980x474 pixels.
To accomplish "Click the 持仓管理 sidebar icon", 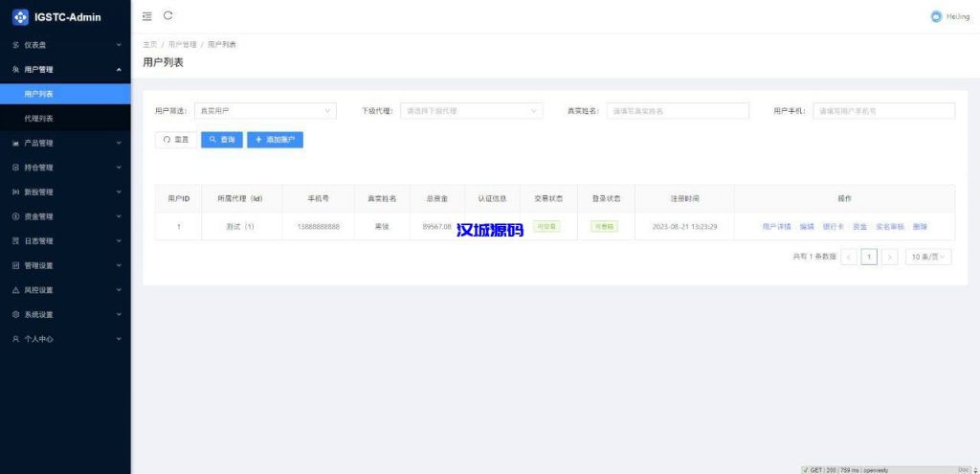I will [16, 168].
